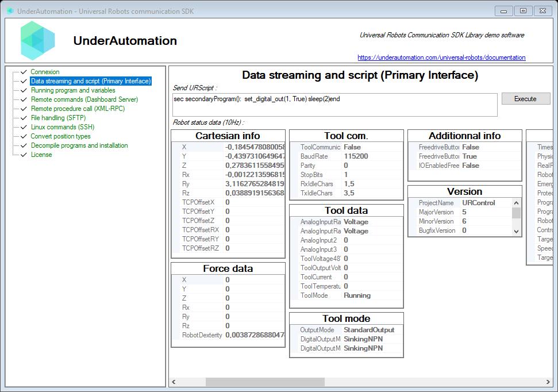Click the Cartesian Rz value 0.0388...

point(255,193)
